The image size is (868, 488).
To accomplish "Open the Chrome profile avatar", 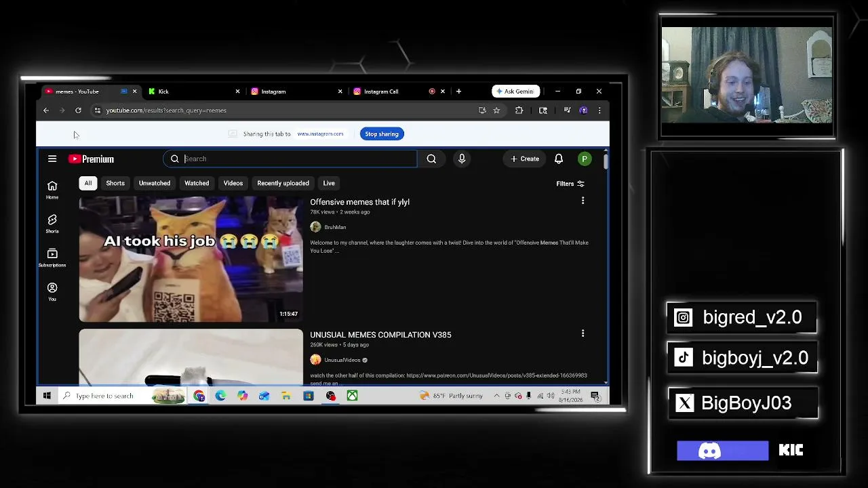I will point(583,110).
